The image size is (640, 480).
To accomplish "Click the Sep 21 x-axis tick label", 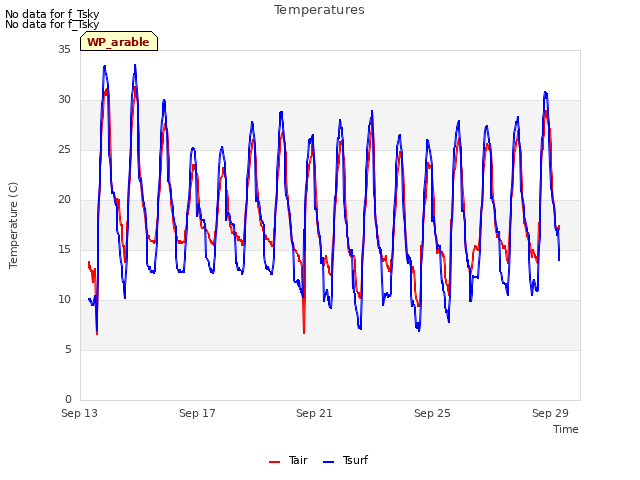I will pyautogui.click(x=314, y=413).
